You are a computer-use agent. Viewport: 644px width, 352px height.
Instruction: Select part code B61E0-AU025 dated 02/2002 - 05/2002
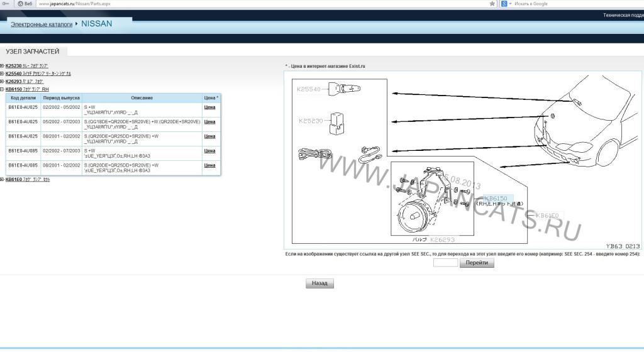[23, 107]
